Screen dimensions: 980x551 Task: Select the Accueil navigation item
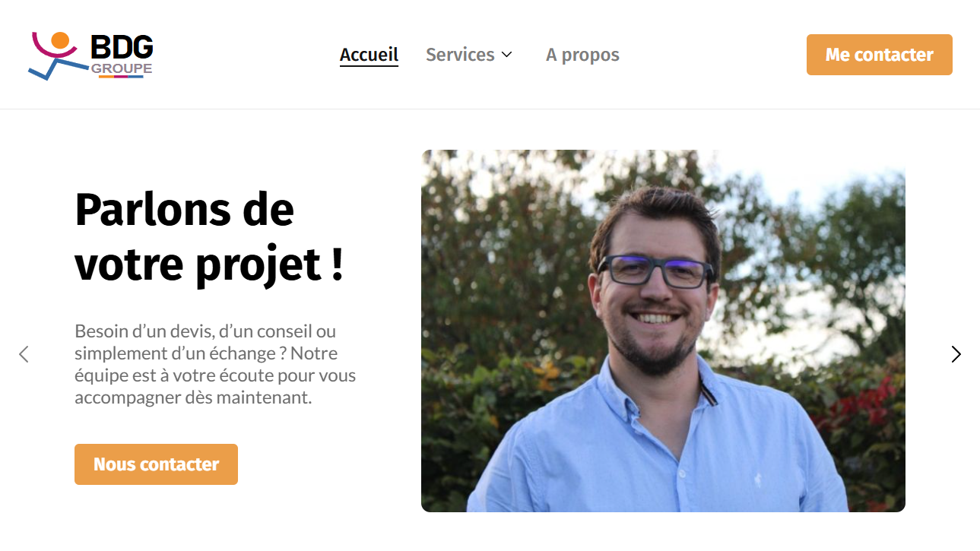[369, 55]
